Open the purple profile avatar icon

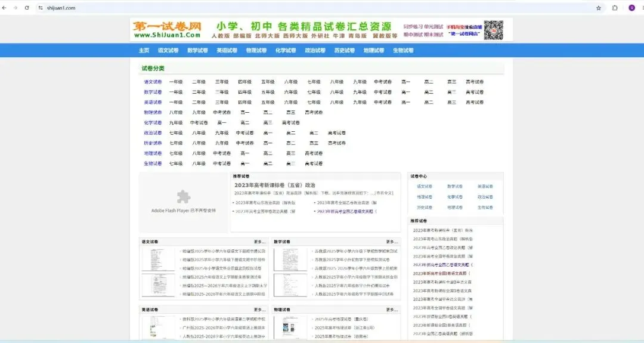631,8
